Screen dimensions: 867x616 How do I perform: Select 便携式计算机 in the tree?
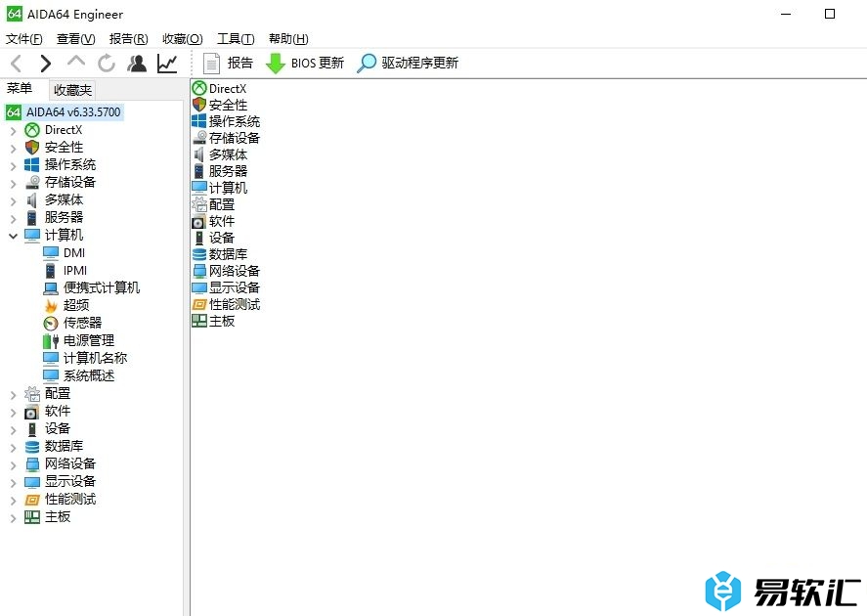click(x=102, y=287)
